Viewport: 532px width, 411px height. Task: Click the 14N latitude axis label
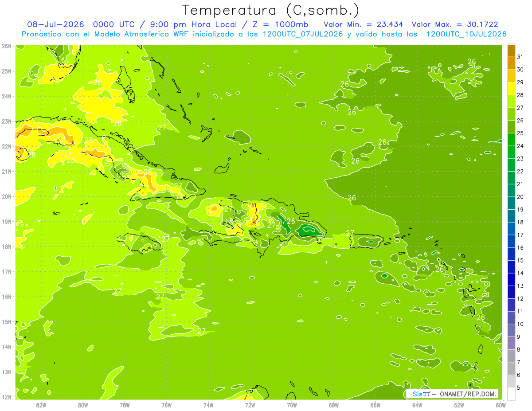click(6, 346)
